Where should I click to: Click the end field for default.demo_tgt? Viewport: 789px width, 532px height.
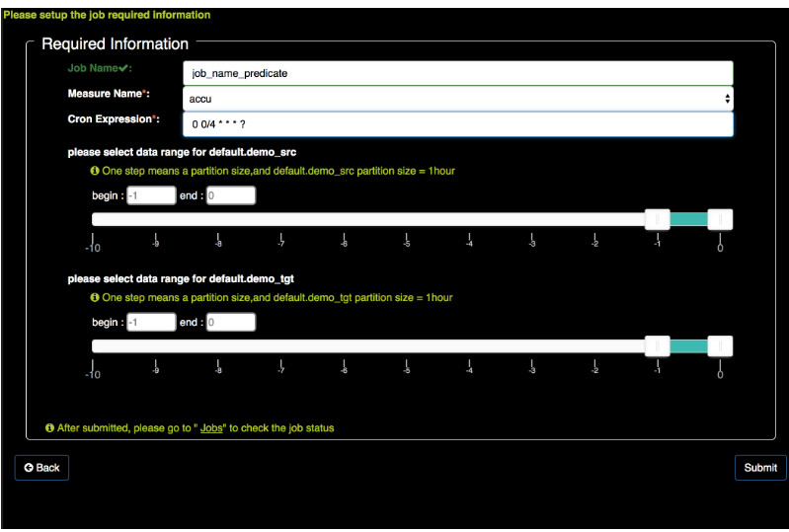click(231, 323)
